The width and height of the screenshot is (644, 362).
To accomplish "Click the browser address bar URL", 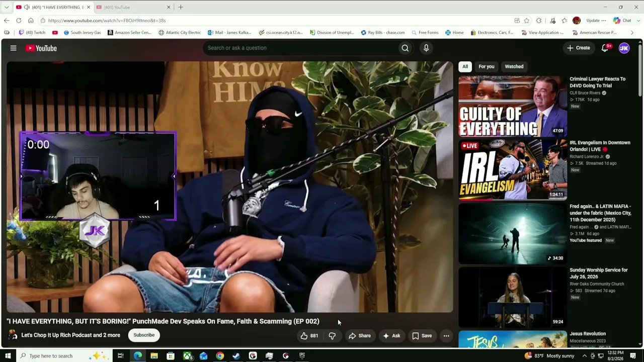I will point(107,21).
